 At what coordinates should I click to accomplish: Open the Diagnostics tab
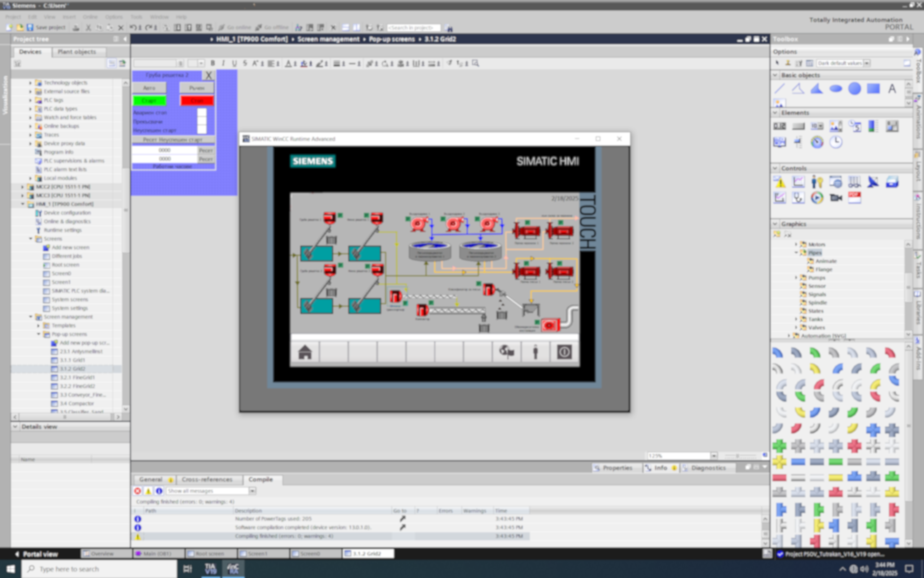[x=708, y=468]
